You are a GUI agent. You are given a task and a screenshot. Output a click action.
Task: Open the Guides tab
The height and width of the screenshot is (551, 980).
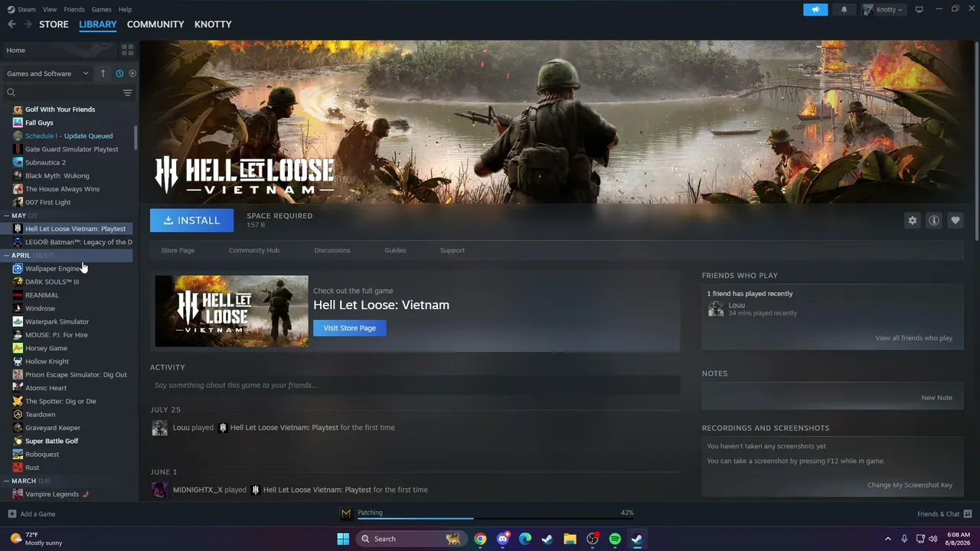tap(395, 250)
